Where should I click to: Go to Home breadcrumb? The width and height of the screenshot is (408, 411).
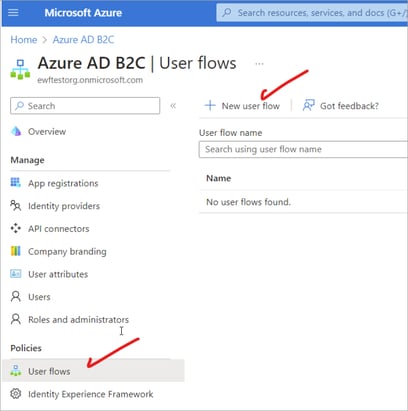(x=24, y=40)
